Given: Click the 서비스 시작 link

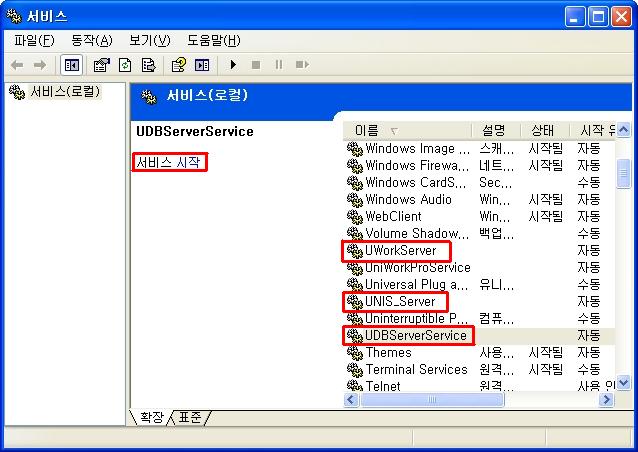Looking at the screenshot, I should pos(168,162).
